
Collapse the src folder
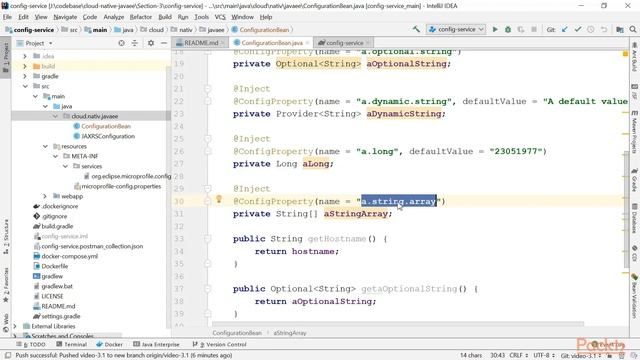click(25, 86)
